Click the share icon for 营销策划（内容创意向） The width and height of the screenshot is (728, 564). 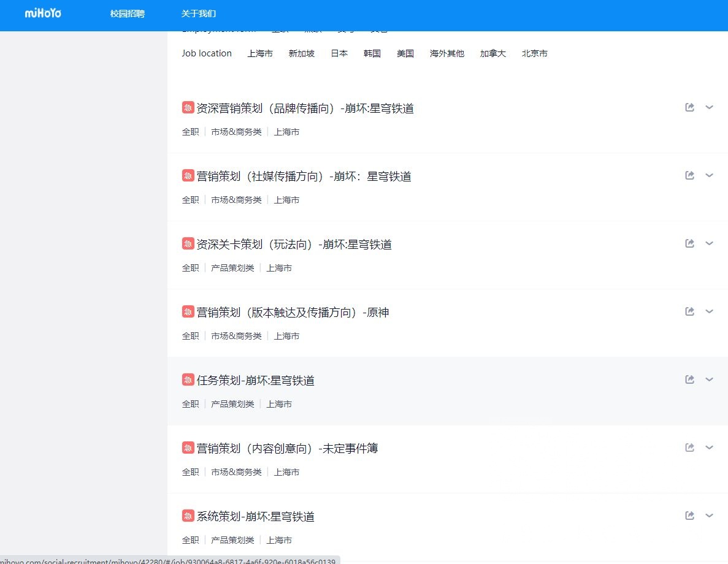pos(689,447)
